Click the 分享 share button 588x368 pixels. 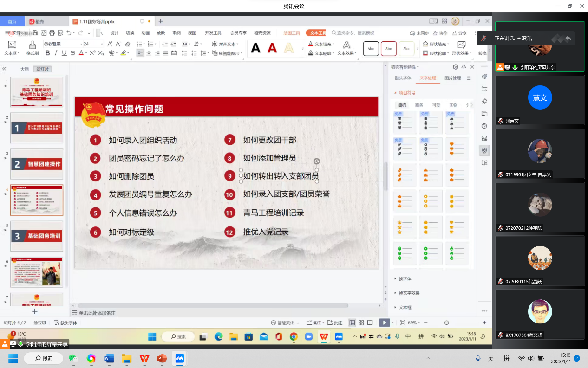459,33
